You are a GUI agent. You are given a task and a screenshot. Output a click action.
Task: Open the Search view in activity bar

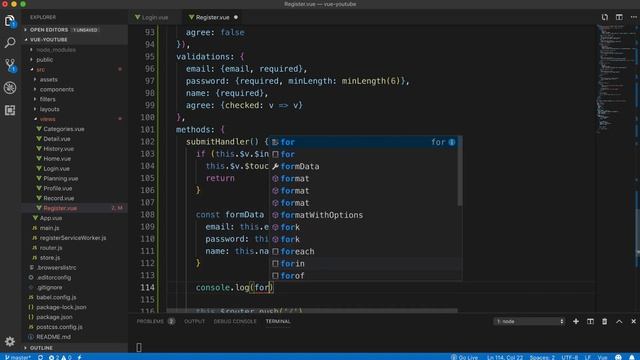click(10, 42)
